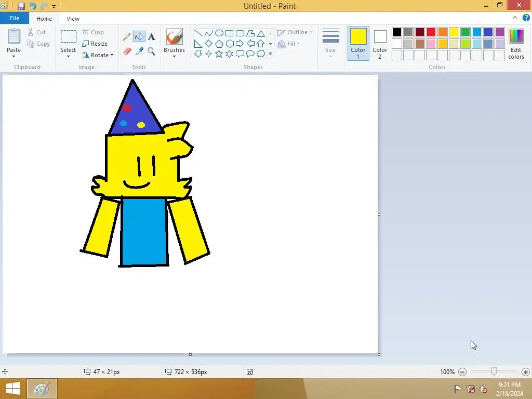Choose the Rounded rectangular callout shape

coord(240,54)
